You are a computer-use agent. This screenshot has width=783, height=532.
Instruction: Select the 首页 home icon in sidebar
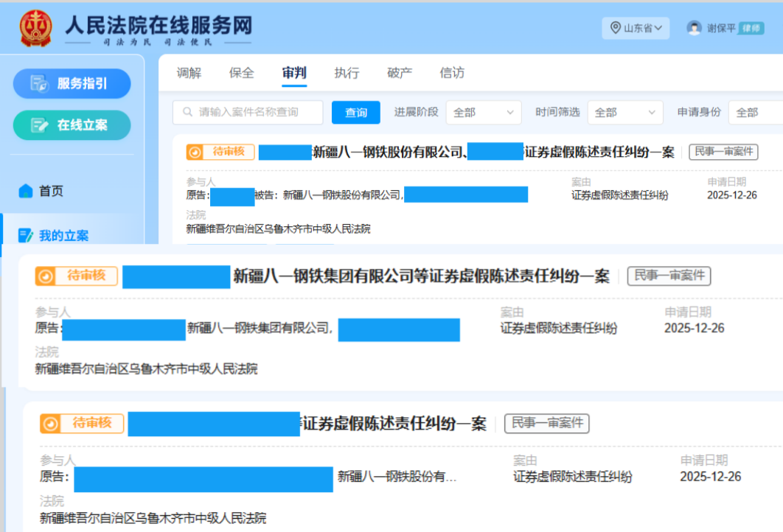[26, 190]
